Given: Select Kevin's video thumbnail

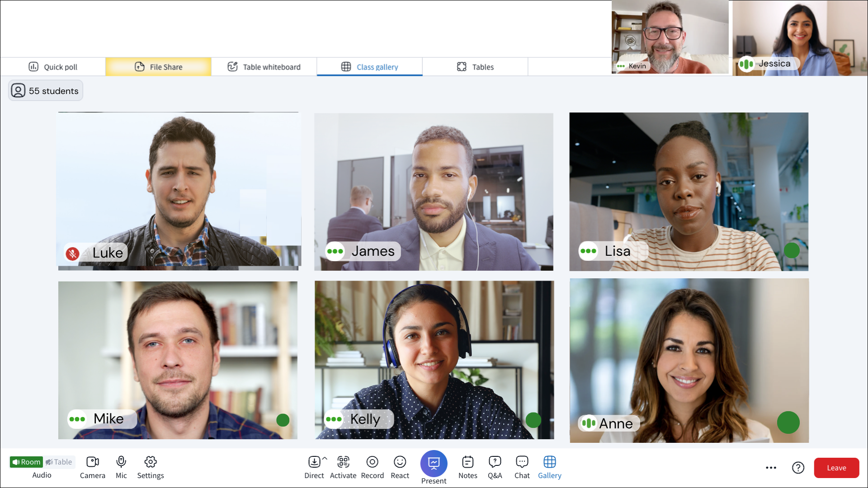Looking at the screenshot, I should coord(670,37).
